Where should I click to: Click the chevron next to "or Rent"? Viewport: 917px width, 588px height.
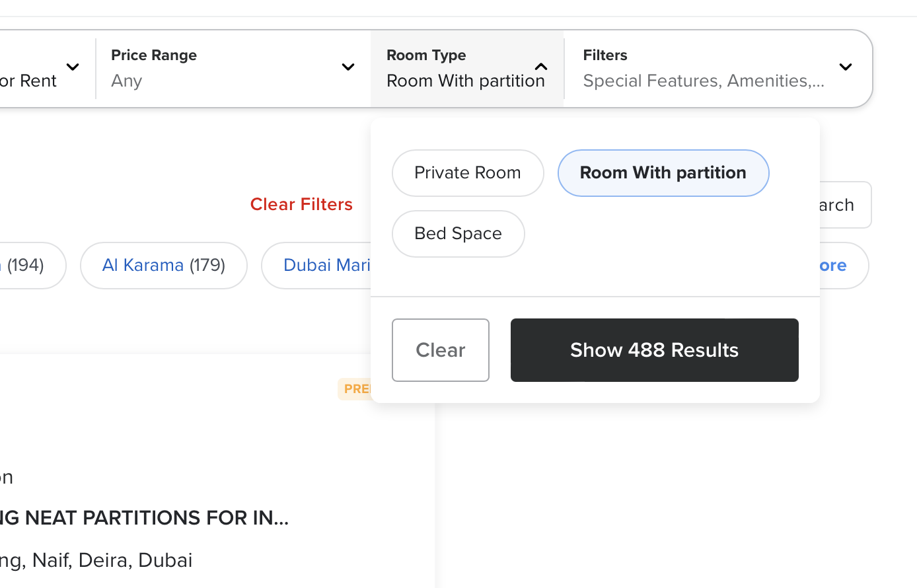(73, 67)
